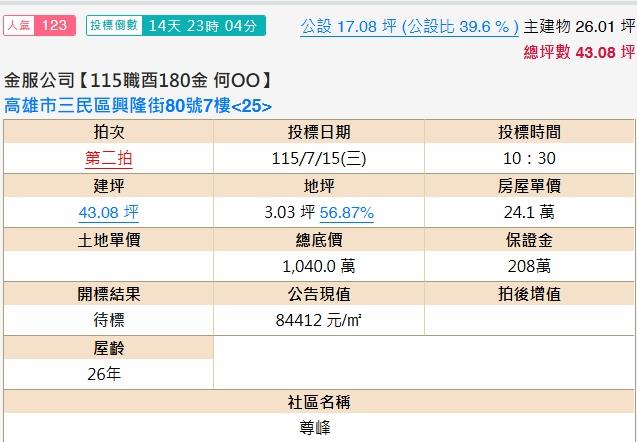Click the 3.03 坪 land area value

[x=290, y=212]
